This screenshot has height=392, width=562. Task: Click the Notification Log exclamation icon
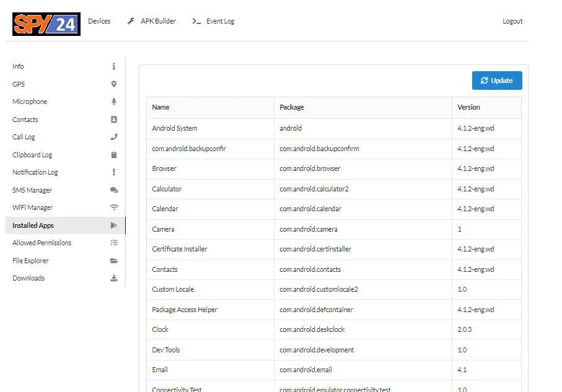(113, 172)
